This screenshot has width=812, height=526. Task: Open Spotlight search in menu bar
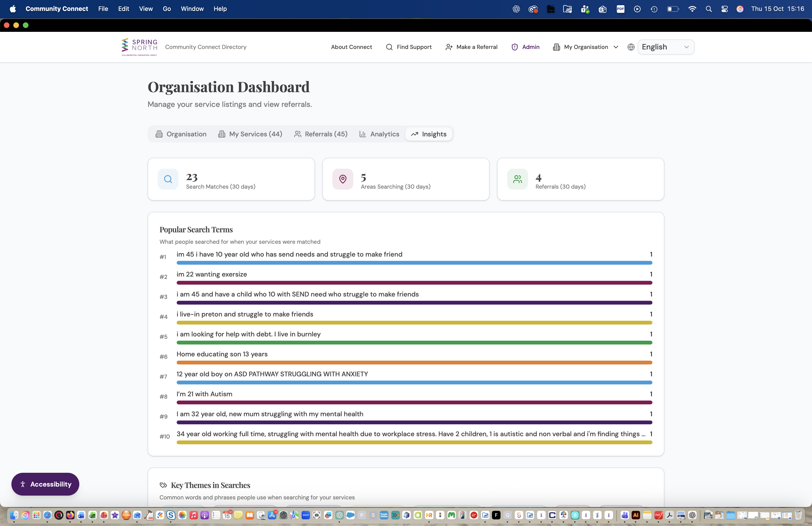pos(709,9)
